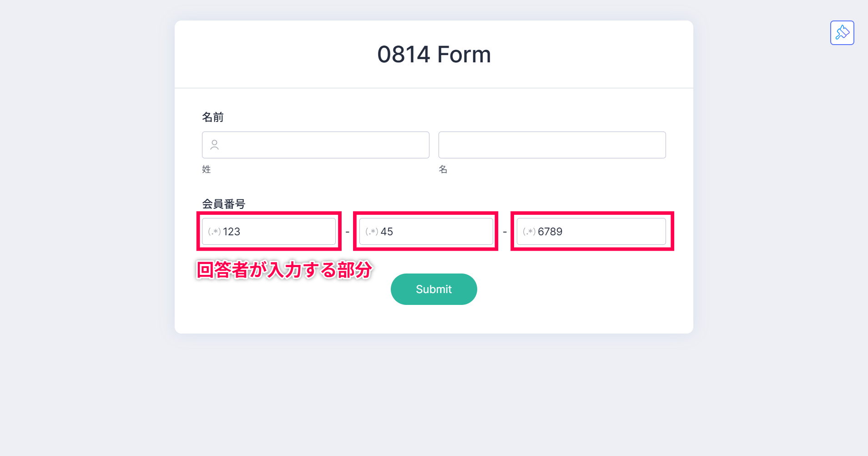Click the regex mask icon beside 6789
Screen dimensions: 868x456
529,232
